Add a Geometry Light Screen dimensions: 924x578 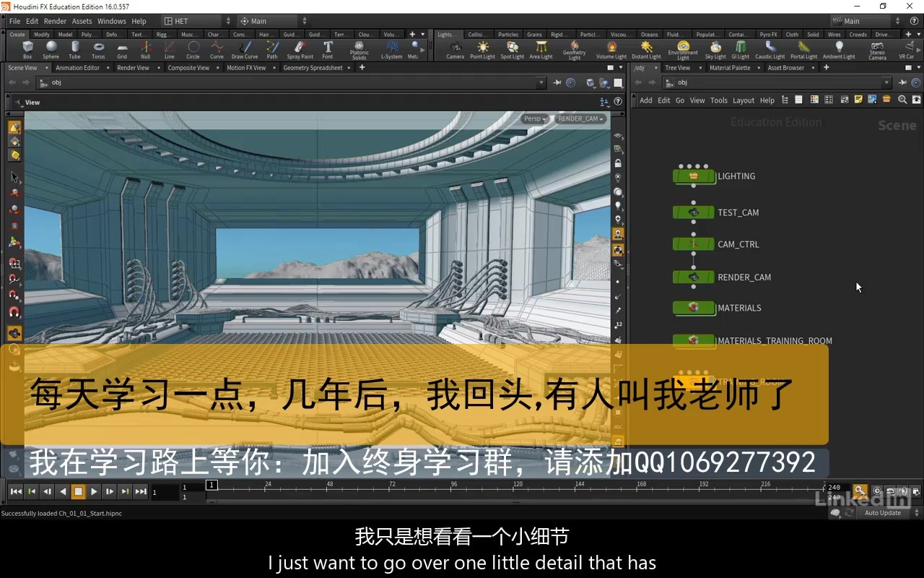pyautogui.click(x=575, y=51)
